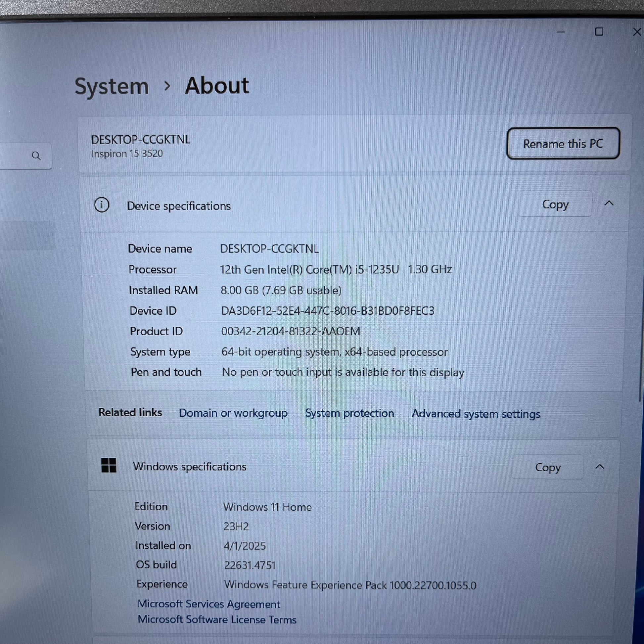Screen dimensions: 644x644
Task: Select OS build value 22631.4751
Action: 250,565
